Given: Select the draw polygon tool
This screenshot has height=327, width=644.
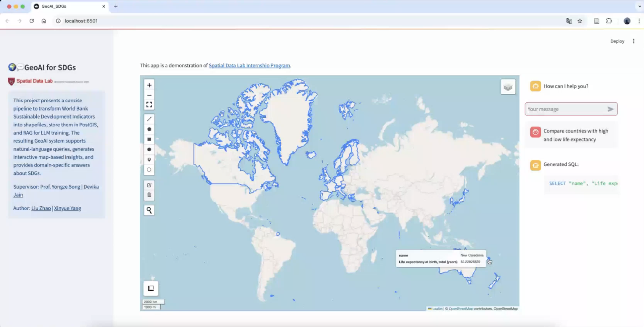Looking at the screenshot, I should [149, 129].
